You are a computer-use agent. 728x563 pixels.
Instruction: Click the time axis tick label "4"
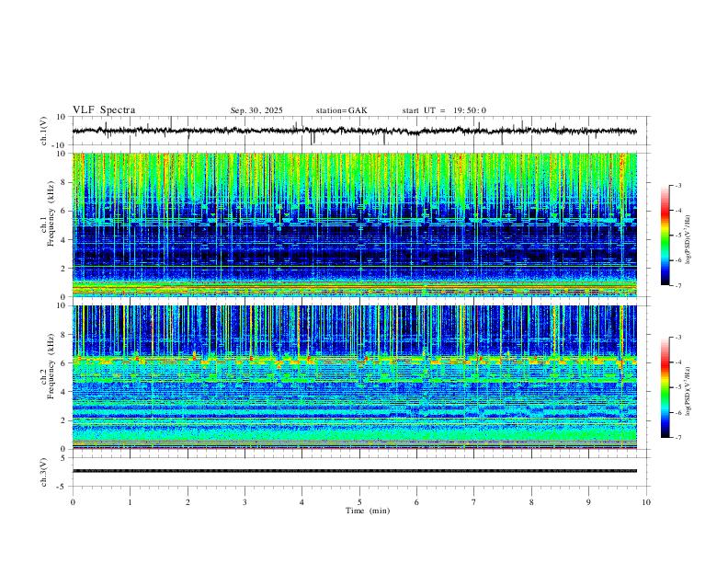click(x=302, y=502)
